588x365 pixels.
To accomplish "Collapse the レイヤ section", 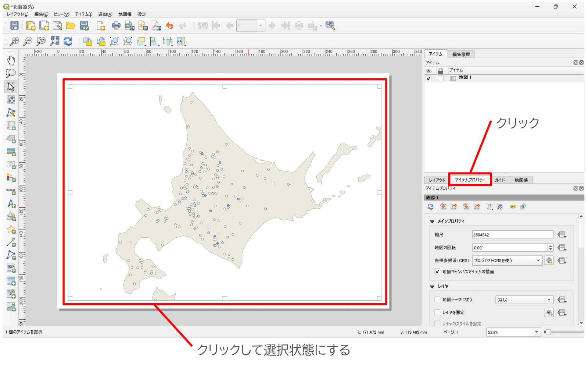I will click(x=432, y=287).
